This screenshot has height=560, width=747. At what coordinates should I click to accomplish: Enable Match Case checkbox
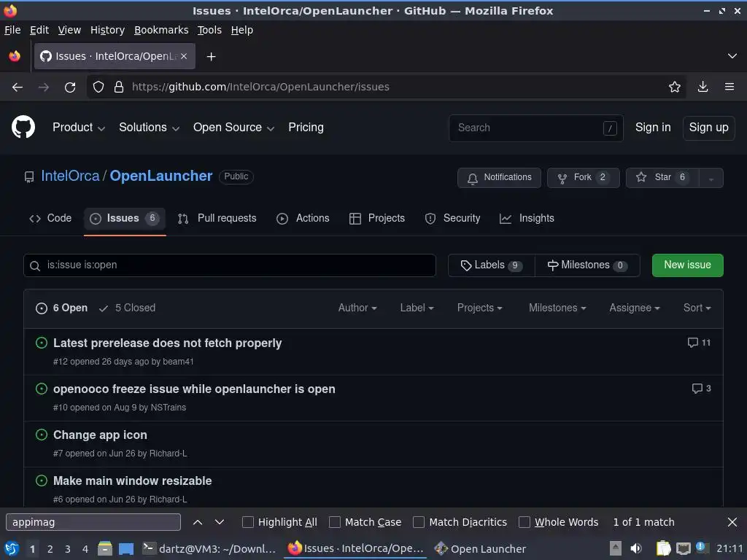[335, 522]
